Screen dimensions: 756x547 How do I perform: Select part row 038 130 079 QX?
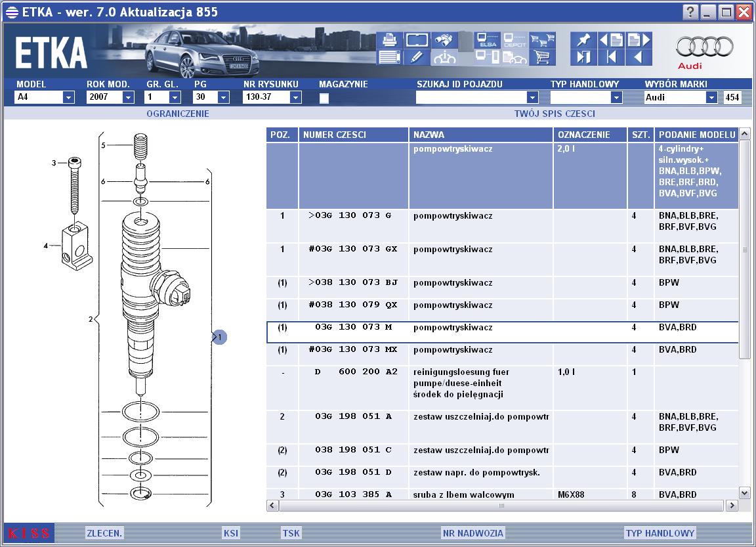coord(503,310)
